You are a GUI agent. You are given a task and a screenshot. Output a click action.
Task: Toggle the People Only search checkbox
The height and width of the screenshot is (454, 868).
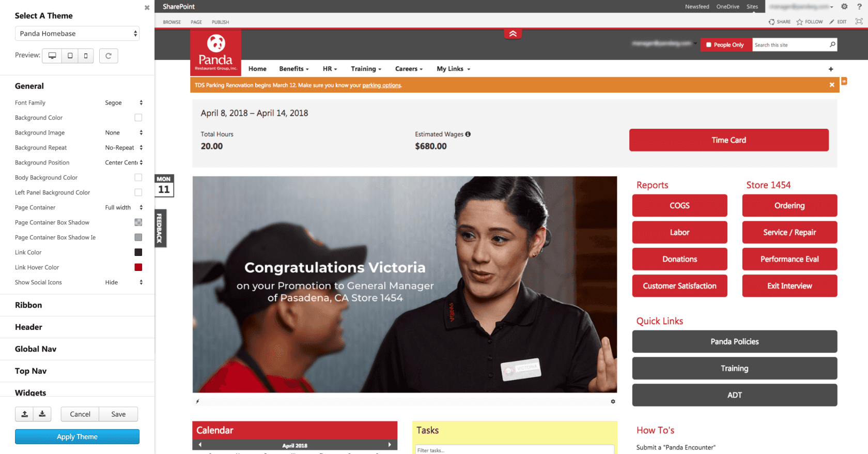709,45
